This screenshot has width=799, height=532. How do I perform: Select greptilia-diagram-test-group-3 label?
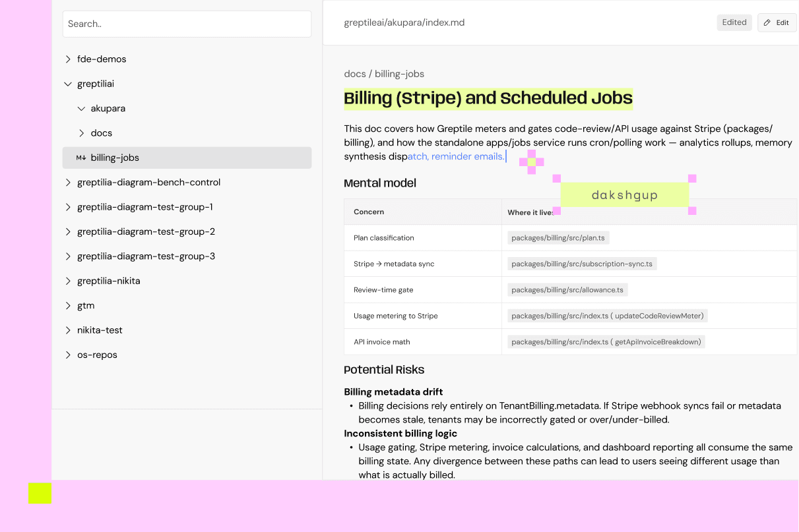pos(146,256)
